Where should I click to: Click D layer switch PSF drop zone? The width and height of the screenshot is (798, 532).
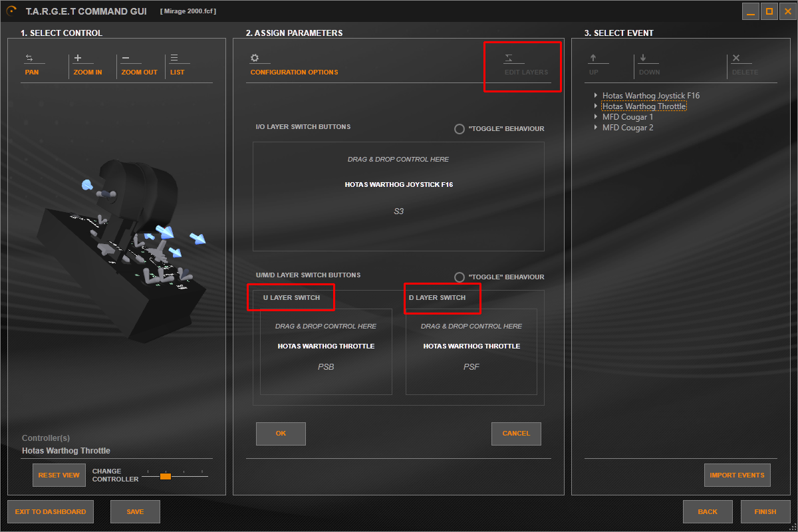471,352
